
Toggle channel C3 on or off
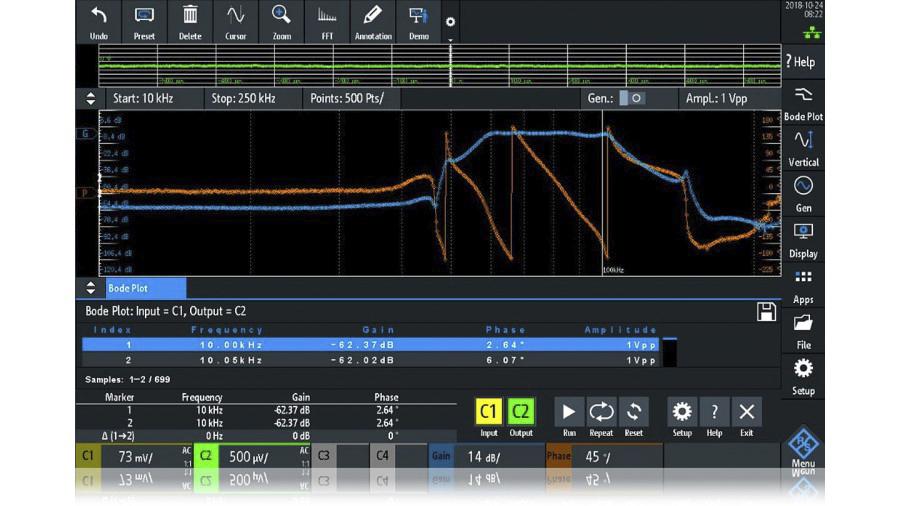tap(324, 456)
